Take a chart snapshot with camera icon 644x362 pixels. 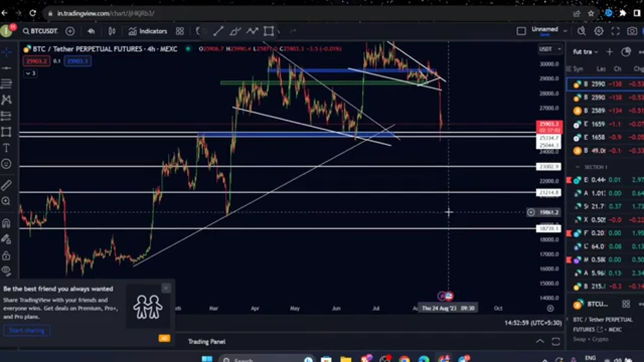click(632, 31)
